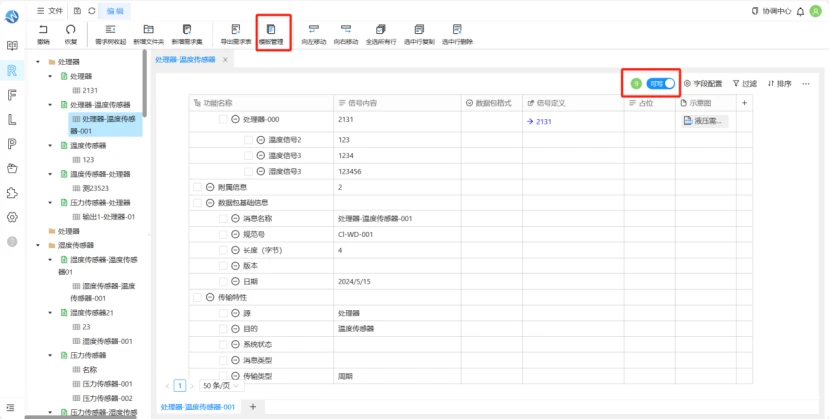Click the 向左移动 icon
Image resolution: width=830 pixels, height=419 pixels.
coord(314,30)
